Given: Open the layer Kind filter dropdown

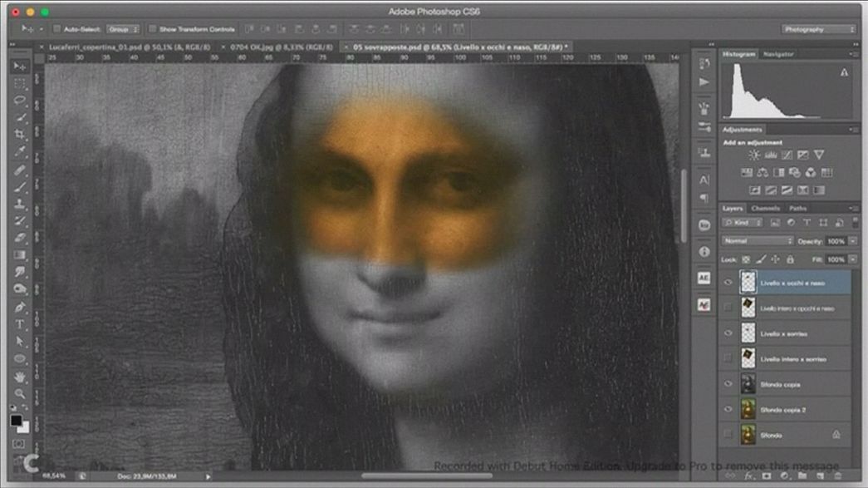Looking at the screenshot, I should coord(743,223).
